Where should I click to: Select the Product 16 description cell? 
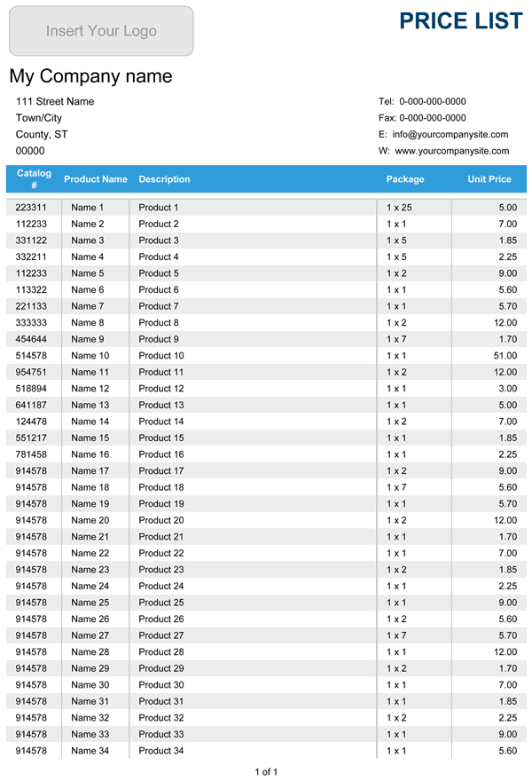click(x=161, y=454)
